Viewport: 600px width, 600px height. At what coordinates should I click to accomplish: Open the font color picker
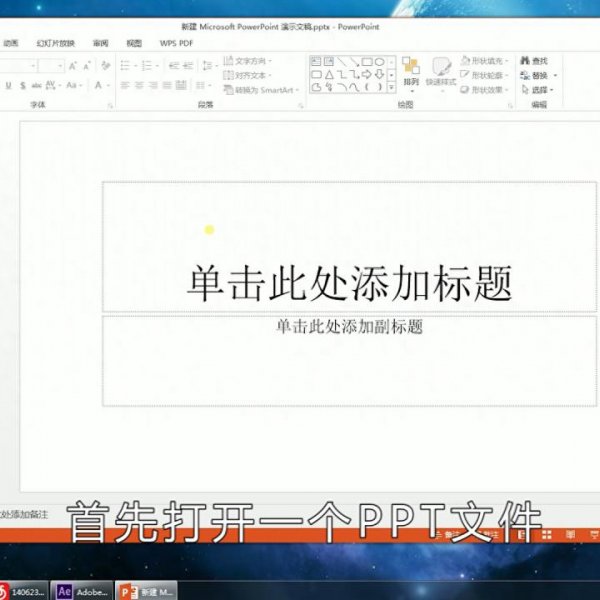coord(99,86)
